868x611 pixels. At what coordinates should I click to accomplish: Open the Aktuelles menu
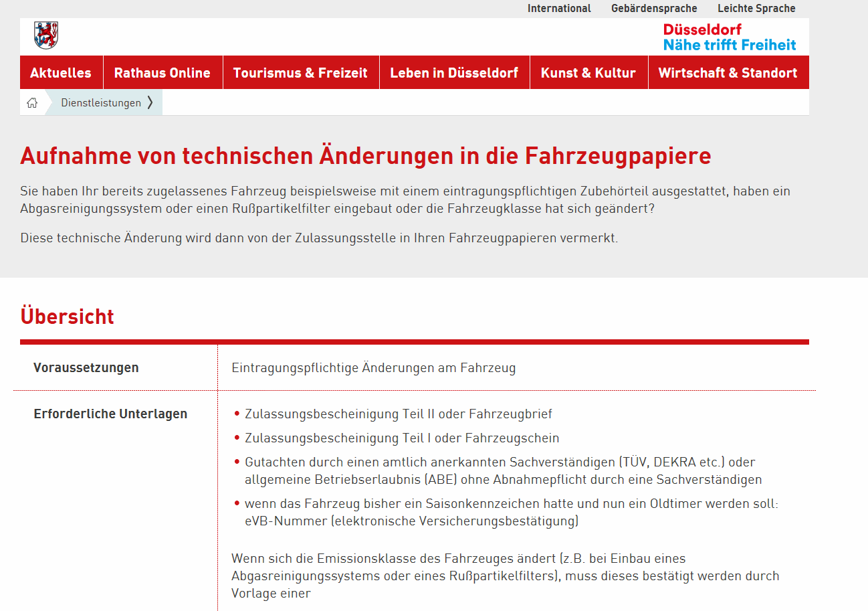tap(61, 73)
